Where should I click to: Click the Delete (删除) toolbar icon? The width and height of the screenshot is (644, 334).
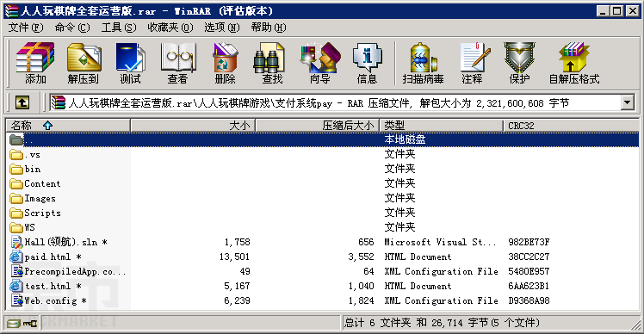pos(225,57)
